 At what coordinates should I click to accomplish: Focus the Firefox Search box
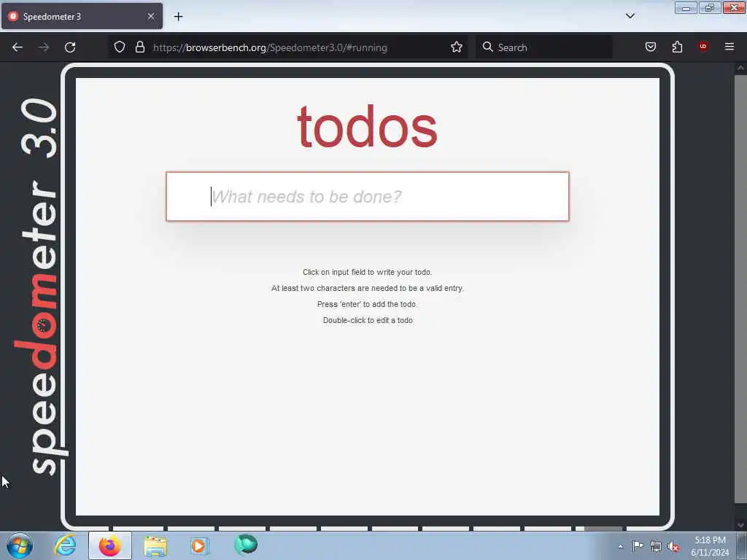pyautogui.click(x=543, y=47)
